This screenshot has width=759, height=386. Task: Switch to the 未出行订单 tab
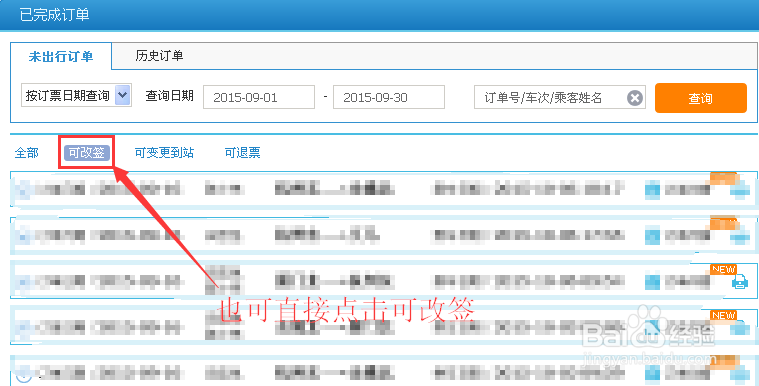pyautogui.click(x=61, y=57)
